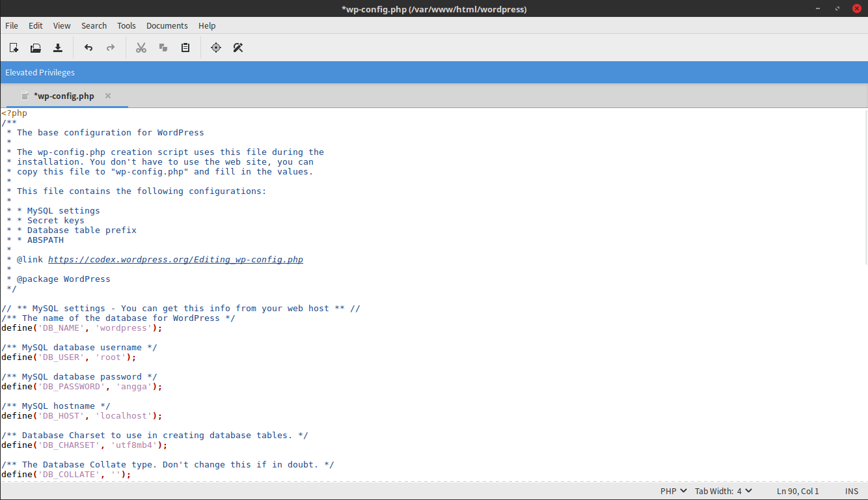868x500 pixels.
Task: Click the '* * Secret keys' comment line
Action: coord(46,221)
